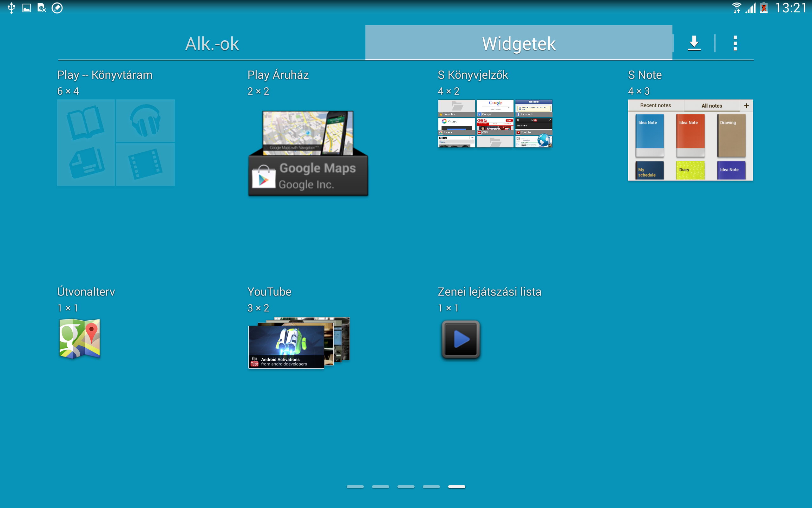Open the three-dot overflow menu
The image size is (812, 508).
click(x=735, y=43)
